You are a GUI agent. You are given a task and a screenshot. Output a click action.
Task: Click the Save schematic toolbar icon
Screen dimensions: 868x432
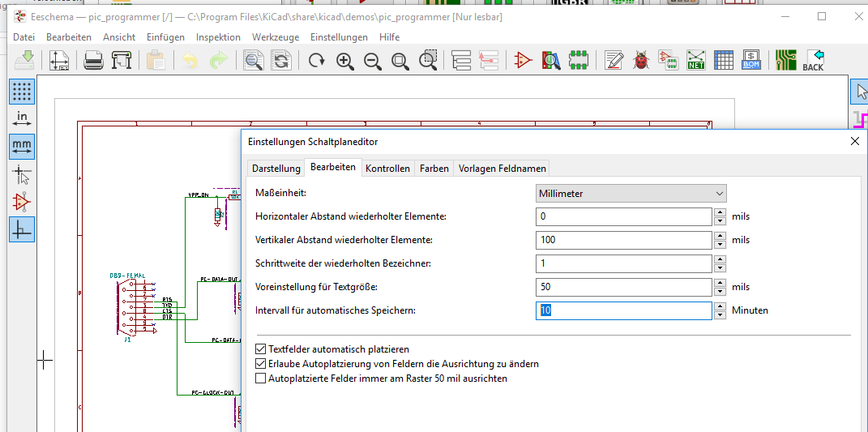point(24,60)
